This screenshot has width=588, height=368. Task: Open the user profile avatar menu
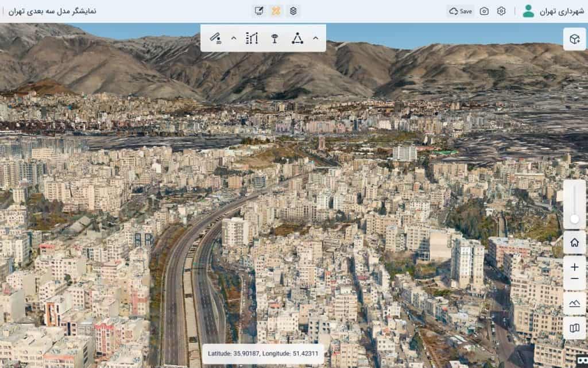pos(528,11)
